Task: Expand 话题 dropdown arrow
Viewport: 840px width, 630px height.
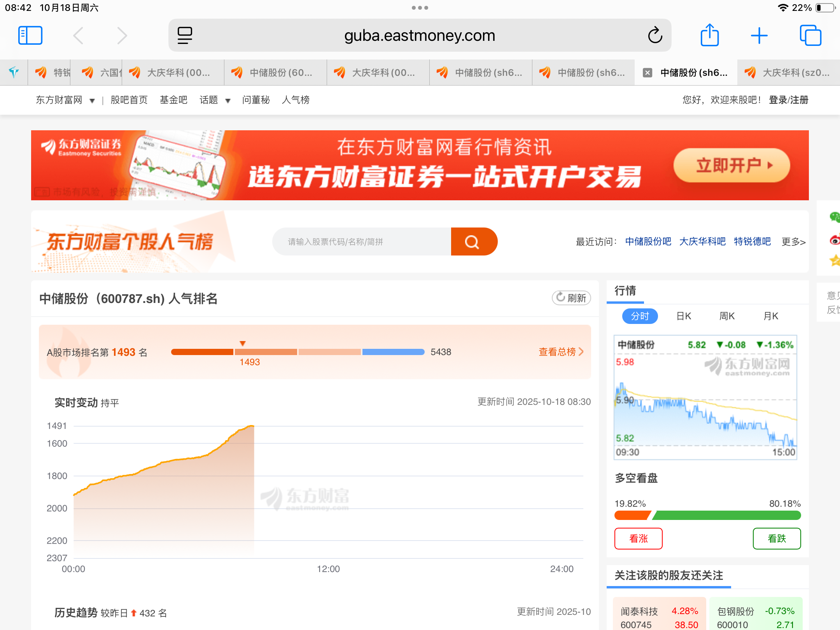Action: pyautogui.click(x=228, y=101)
